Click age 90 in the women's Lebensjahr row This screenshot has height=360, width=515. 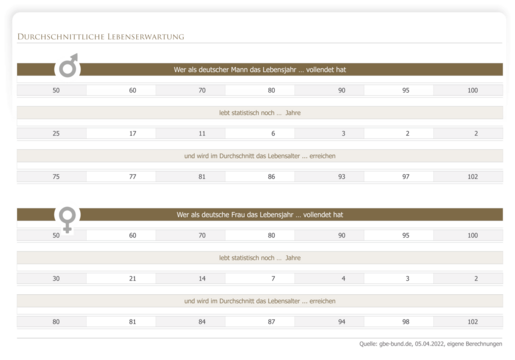pyautogui.click(x=342, y=235)
